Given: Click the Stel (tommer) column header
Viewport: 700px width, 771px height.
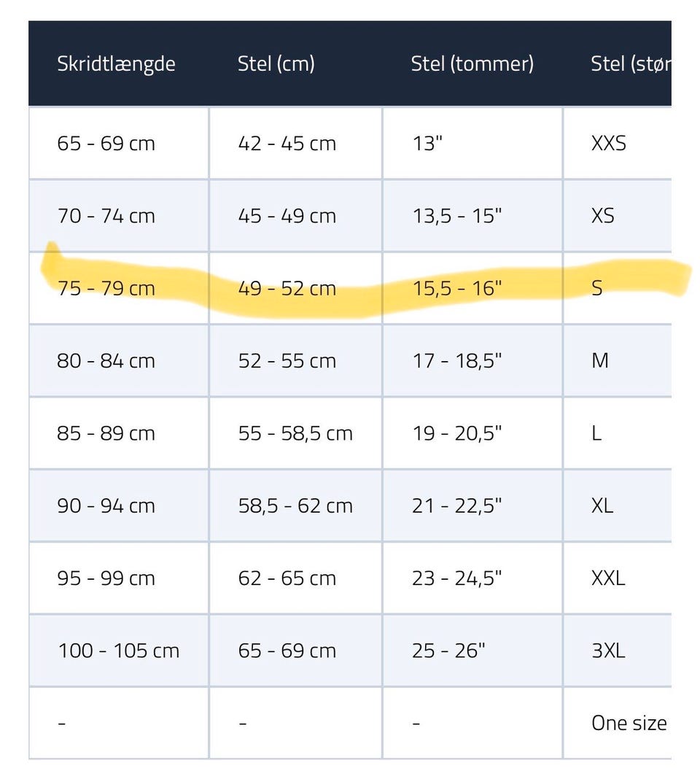Looking at the screenshot, I should click(472, 64).
